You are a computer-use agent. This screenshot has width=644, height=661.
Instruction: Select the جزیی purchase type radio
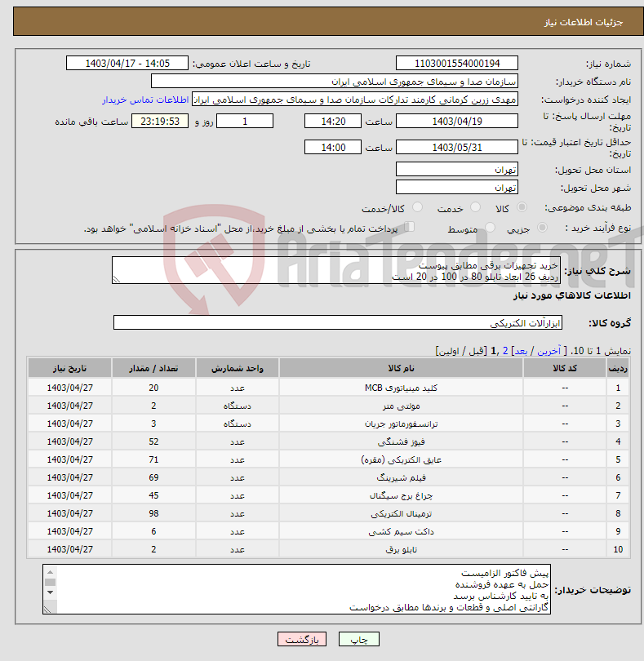point(542,227)
